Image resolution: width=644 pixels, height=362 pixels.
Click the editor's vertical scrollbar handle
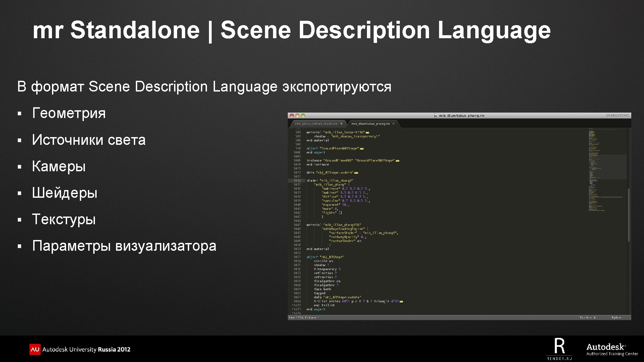click(629, 215)
